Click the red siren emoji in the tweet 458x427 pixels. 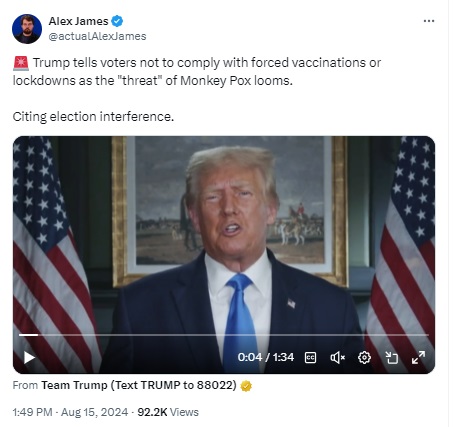click(21, 63)
